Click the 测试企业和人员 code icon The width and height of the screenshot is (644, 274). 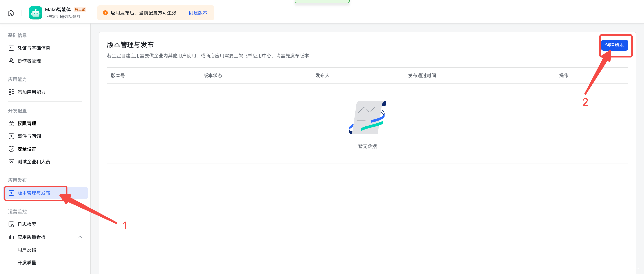pos(11,162)
